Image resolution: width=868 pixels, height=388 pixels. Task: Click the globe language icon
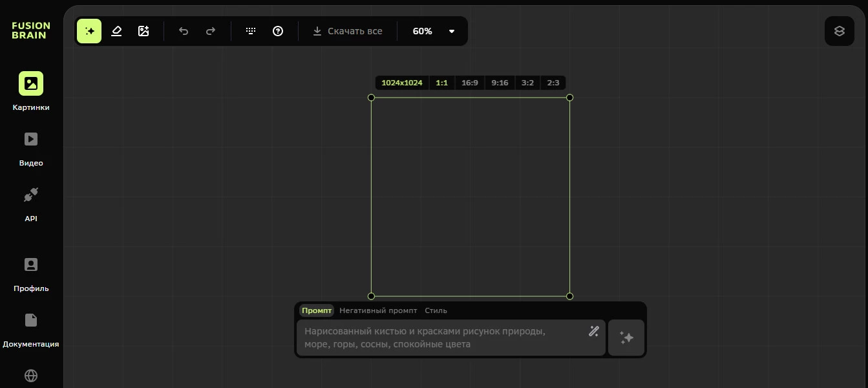click(x=31, y=376)
